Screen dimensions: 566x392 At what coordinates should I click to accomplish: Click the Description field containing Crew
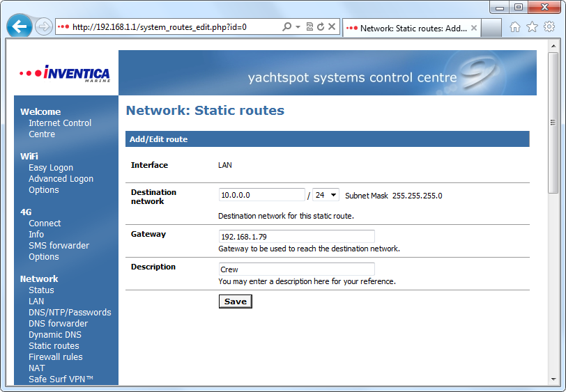297,269
